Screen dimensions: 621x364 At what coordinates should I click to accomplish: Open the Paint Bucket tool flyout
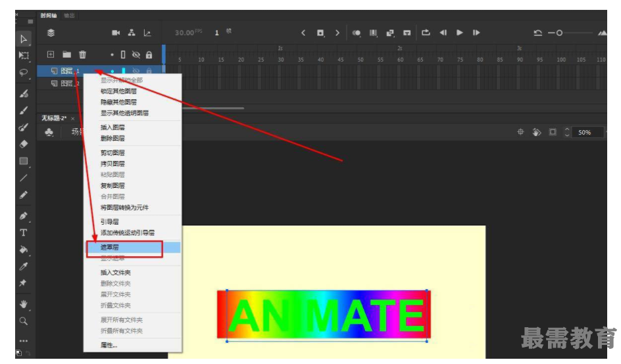click(x=24, y=250)
